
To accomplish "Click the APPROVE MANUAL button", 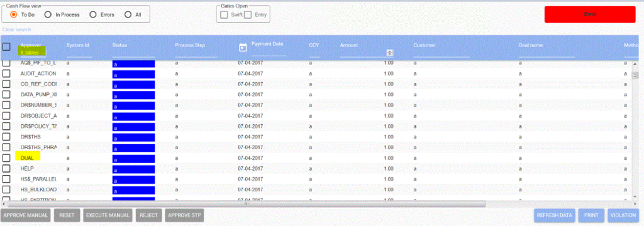I will tap(26, 215).
